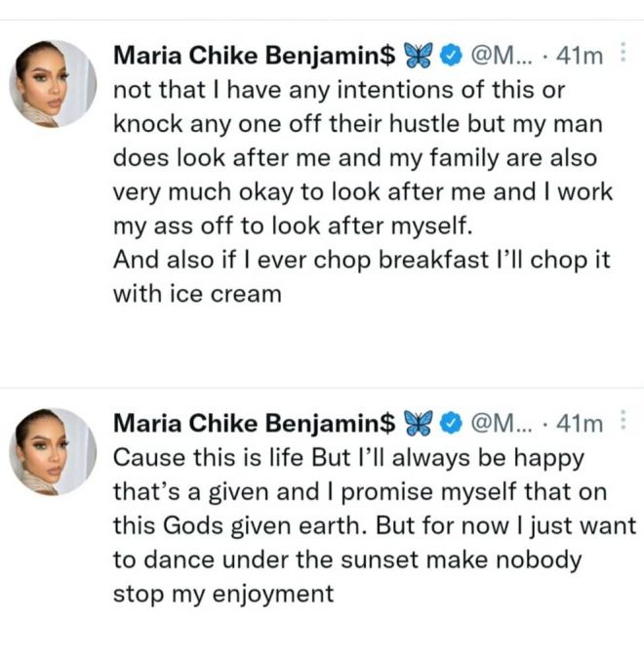Open the tweet starting "not that I have any intentions"
This screenshot has width=644, height=665.
(x=361, y=156)
